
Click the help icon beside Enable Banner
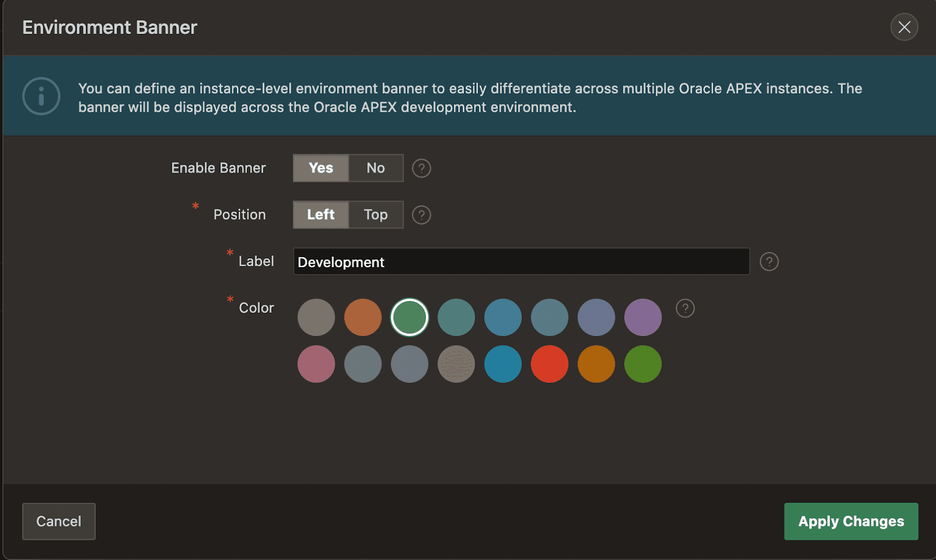tap(421, 168)
